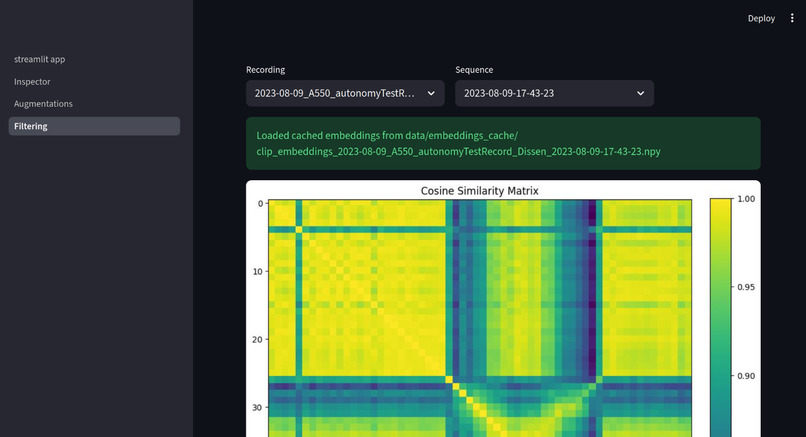This screenshot has height=437, width=806.
Task: Expand the Sequence dropdown
Action: (x=554, y=93)
